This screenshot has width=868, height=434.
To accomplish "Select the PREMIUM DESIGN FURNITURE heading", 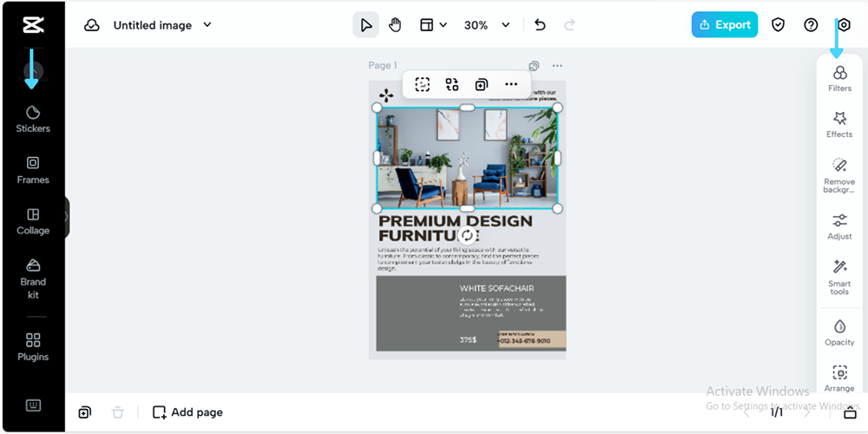I will (x=455, y=228).
